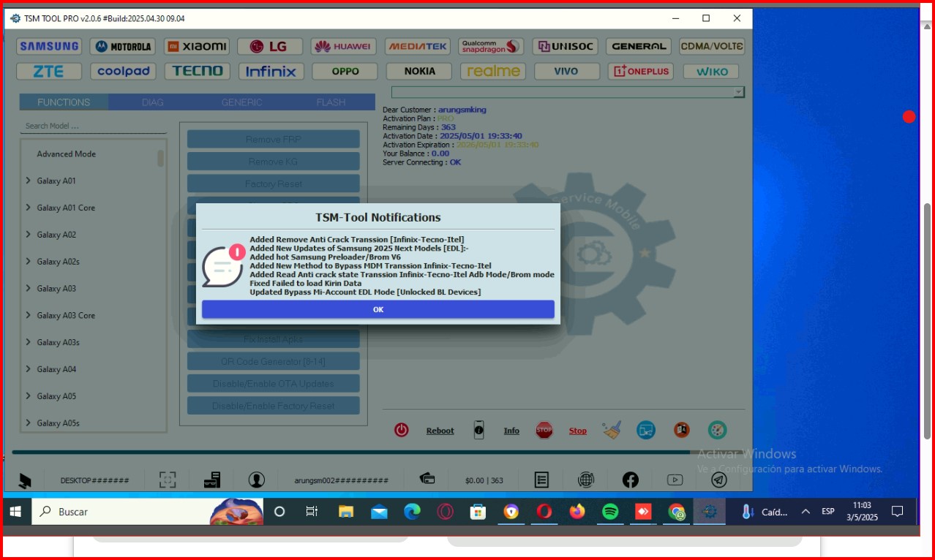Image resolution: width=935 pixels, height=560 pixels.
Task: Select the Tecno brand logo
Action: click(x=197, y=71)
